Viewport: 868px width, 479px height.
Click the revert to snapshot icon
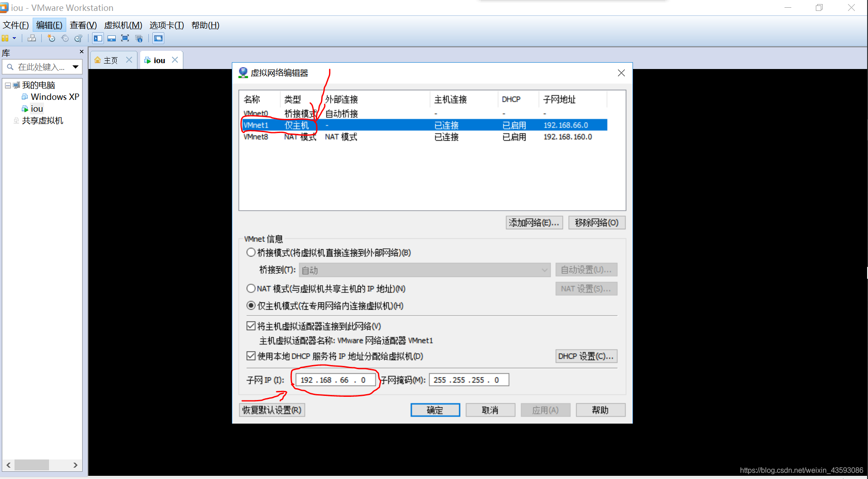coord(65,39)
